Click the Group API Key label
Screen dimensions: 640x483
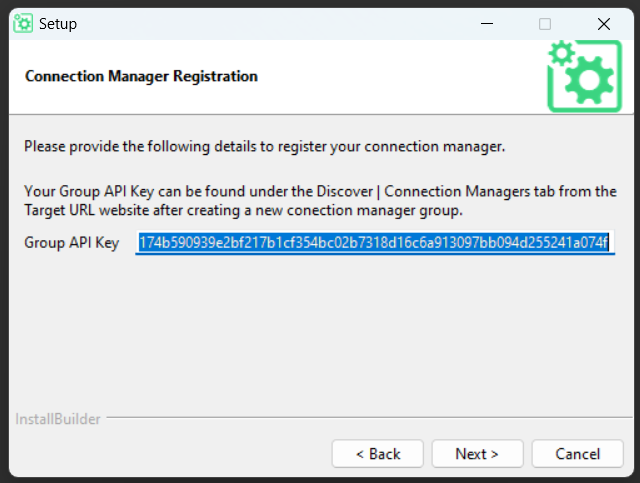(71, 243)
